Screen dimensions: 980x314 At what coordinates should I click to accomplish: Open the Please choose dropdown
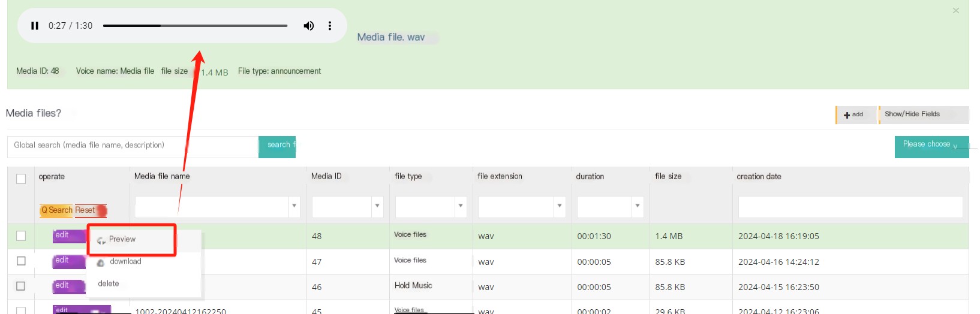click(x=931, y=147)
